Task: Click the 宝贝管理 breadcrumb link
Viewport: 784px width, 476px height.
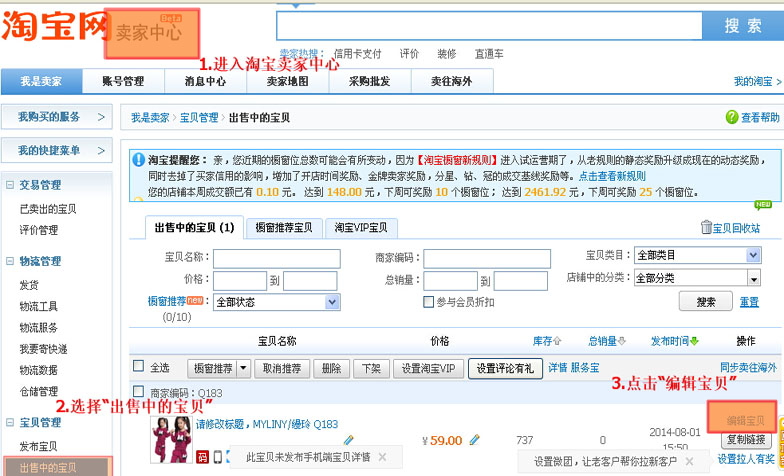Action: tap(199, 118)
